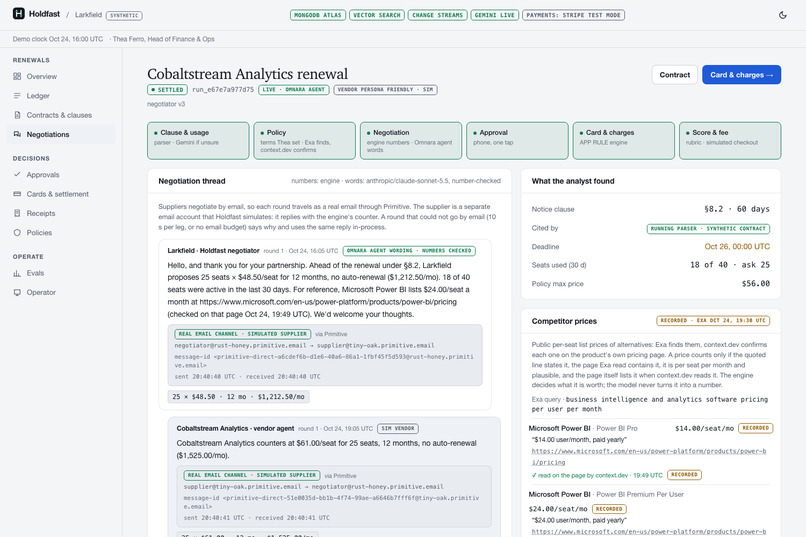Click the Larkfield breadcrumb
The width and height of the screenshot is (806, 537).
pyautogui.click(x=88, y=15)
